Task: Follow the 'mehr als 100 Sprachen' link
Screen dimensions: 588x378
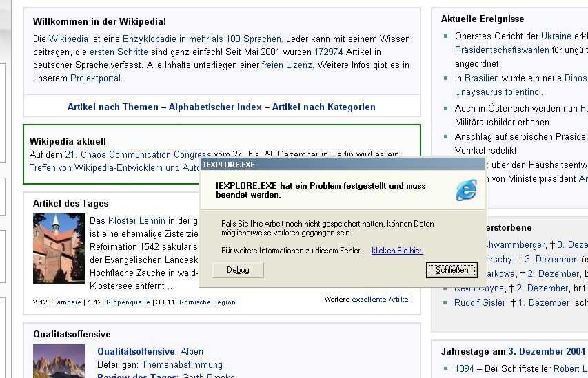Action: (x=235, y=39)
